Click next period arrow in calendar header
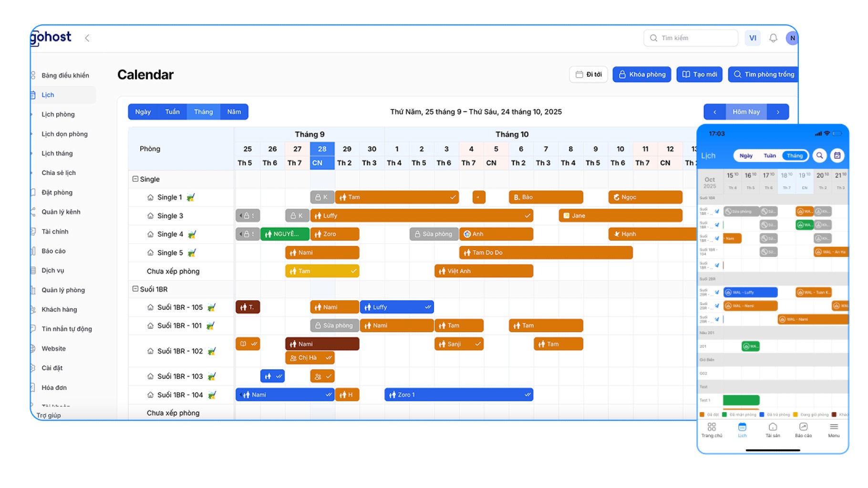Viewport: 868px width, 488px height. pyautogui.click(x=778, y=112)
